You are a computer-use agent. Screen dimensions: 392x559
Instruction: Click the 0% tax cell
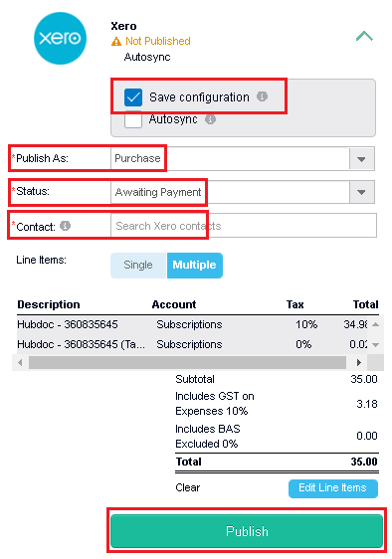pos(303,344)
